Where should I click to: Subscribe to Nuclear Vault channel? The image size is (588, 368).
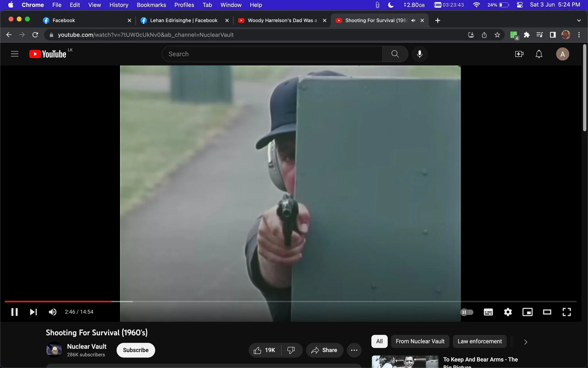click(x=136, y=350)
